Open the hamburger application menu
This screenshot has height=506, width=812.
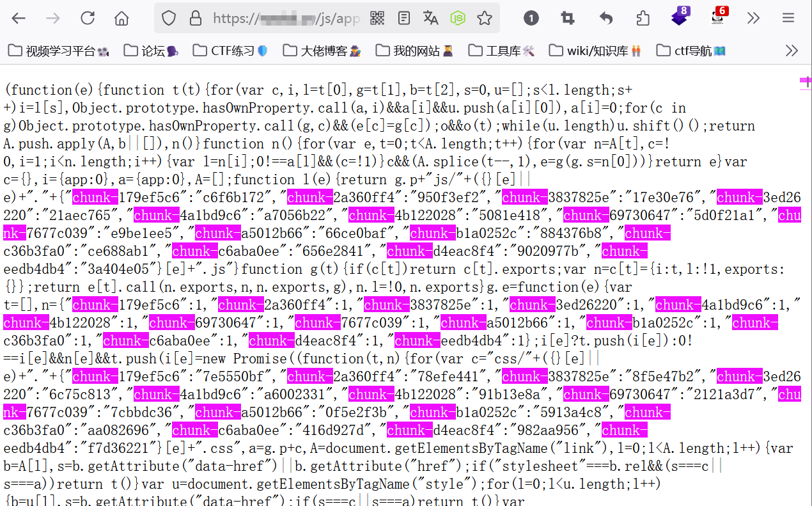[788, 18]
